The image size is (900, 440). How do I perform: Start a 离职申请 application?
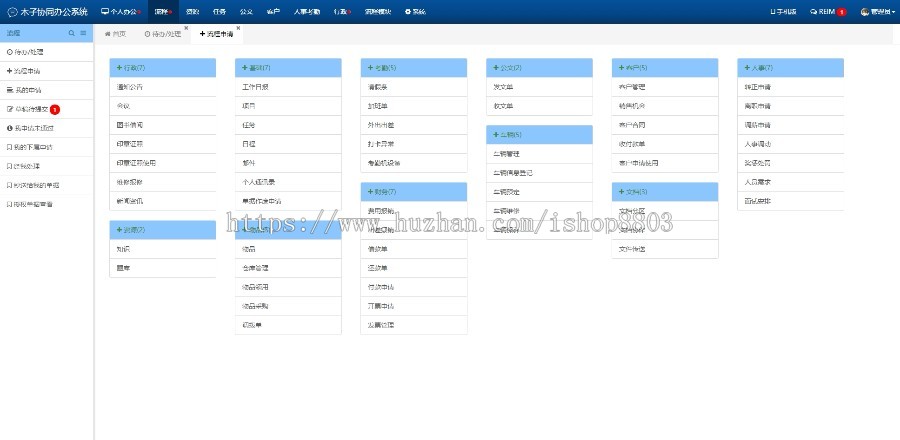point(790,106)
